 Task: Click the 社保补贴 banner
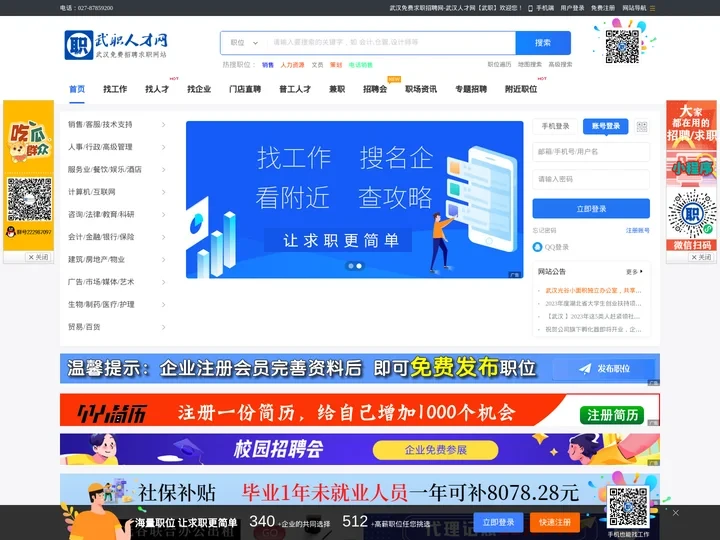(x=360, y=489)
